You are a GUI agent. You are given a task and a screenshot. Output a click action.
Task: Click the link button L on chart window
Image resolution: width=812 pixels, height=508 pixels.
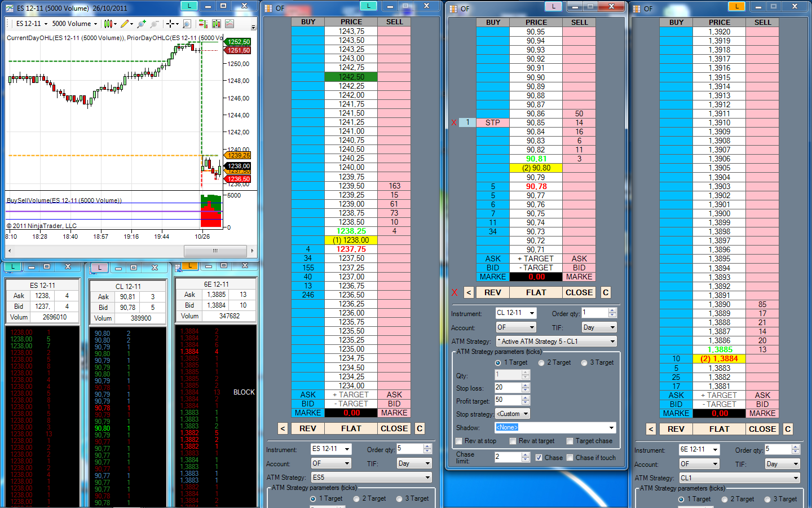click(x=189, y=6)
